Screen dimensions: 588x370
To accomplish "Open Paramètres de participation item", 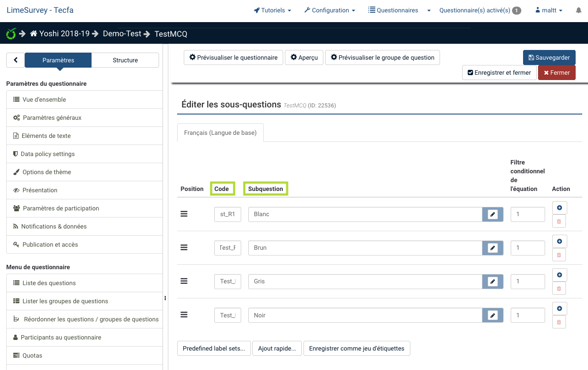I will click(x=84, y=208).
